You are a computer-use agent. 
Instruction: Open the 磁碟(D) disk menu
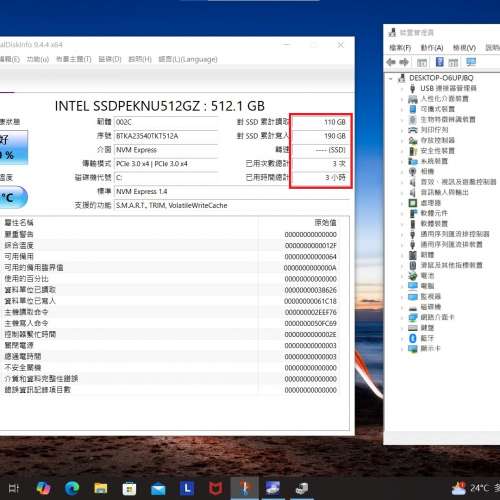click(x=110, y=59)
